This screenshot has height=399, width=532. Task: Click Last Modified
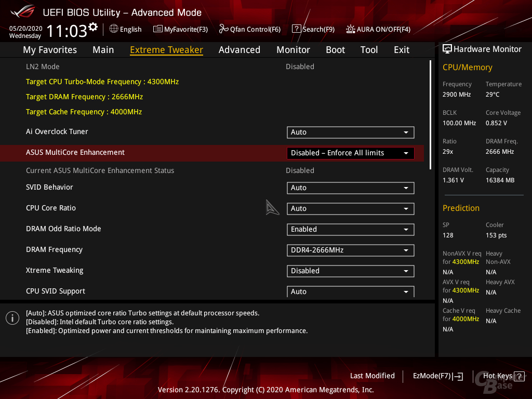[x=372, y=376]
